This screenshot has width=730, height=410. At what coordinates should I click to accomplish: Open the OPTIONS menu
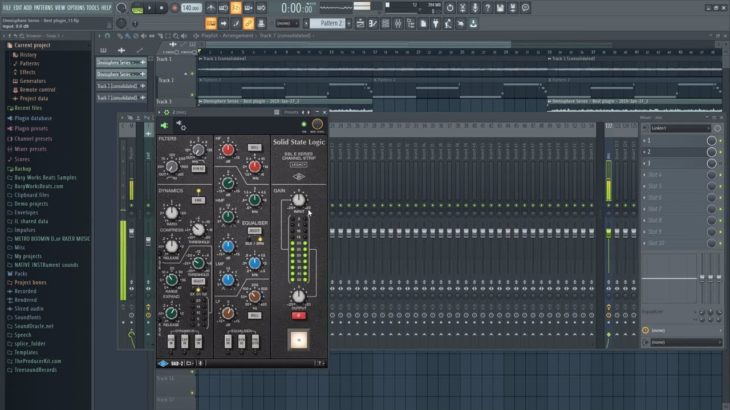76,8
